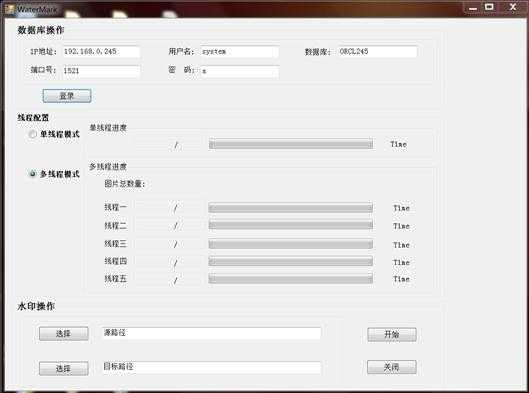The width and height of the screenshot is (529, 393).
Task: Click the 端口号 input field
Action: click(101, 71)
